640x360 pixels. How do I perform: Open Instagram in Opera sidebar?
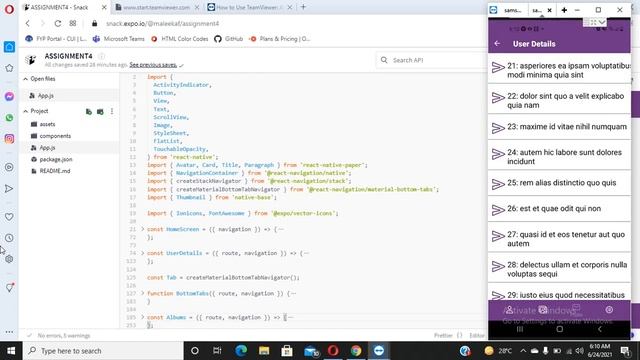[x=9, y=139]
